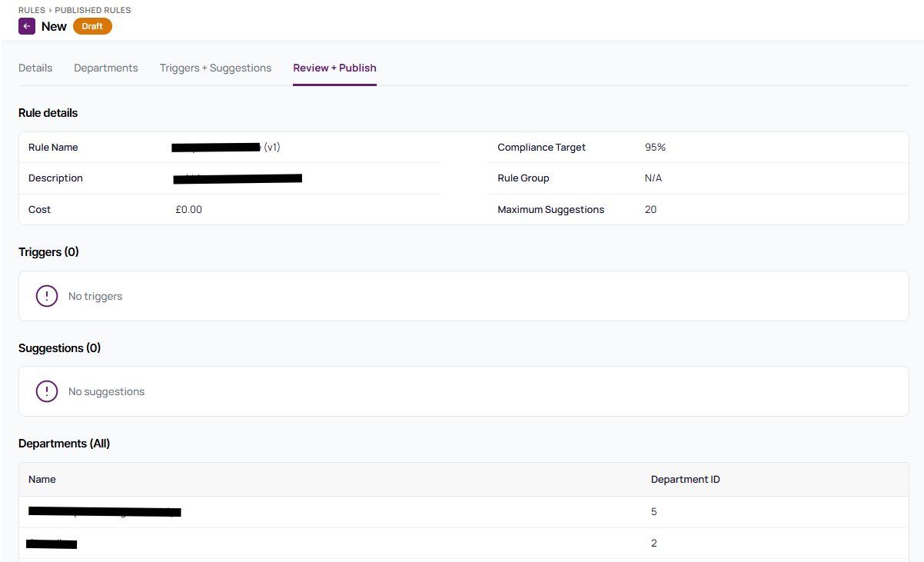This screenshot has width=924, height=562.
Task: Select the Review + Publish tab
Action: 334,68
